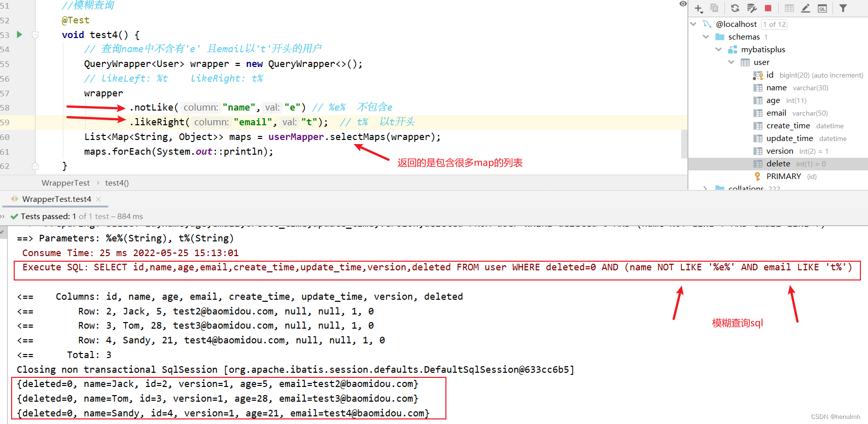Click the MySQL dolphin icon beside @localhost
This screenshot has width=868, height=424.
click(x=707, y=24)
